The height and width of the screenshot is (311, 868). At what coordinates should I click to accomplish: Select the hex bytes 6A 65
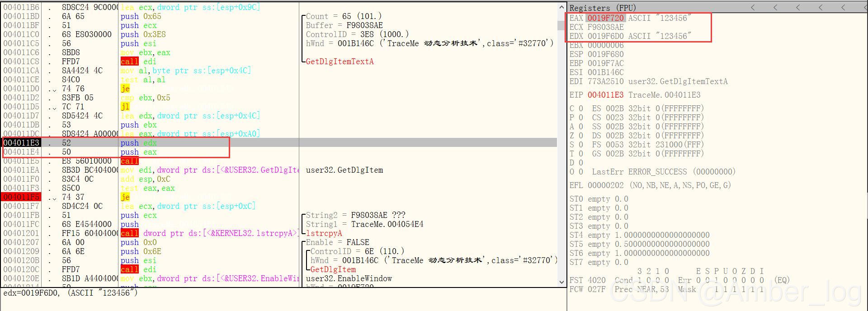[73, 16]
